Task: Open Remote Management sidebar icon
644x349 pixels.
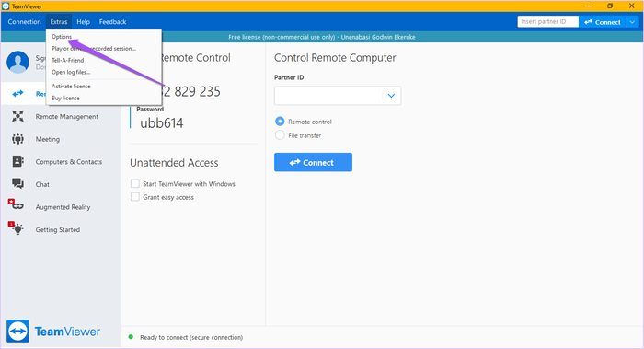Action: (x=17, y=116)
